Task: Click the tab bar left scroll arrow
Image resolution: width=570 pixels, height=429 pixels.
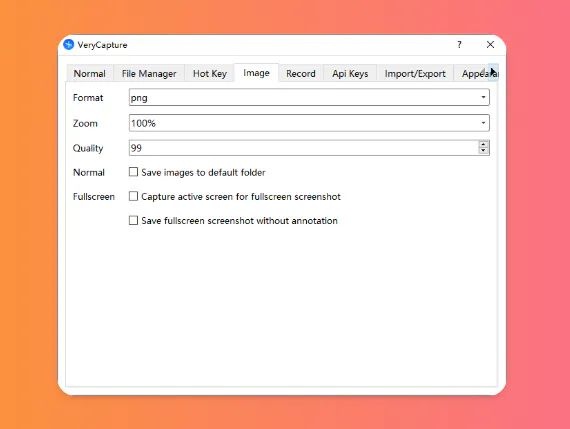Action: point(484,72)
